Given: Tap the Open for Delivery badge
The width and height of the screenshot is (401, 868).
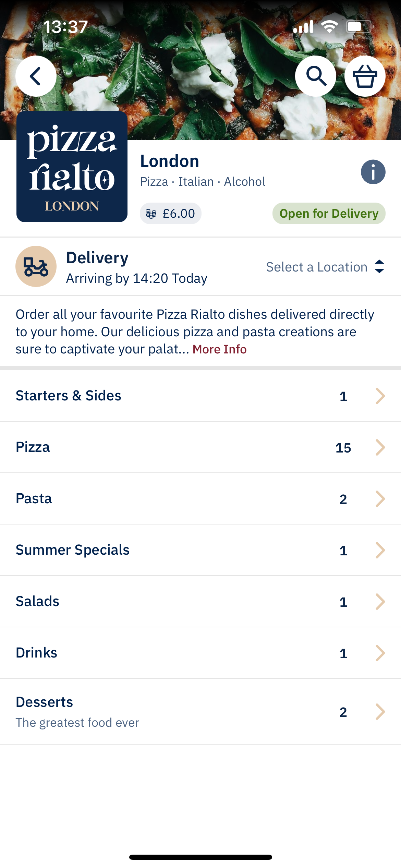Looking at the screenshot, I should 329,214.
